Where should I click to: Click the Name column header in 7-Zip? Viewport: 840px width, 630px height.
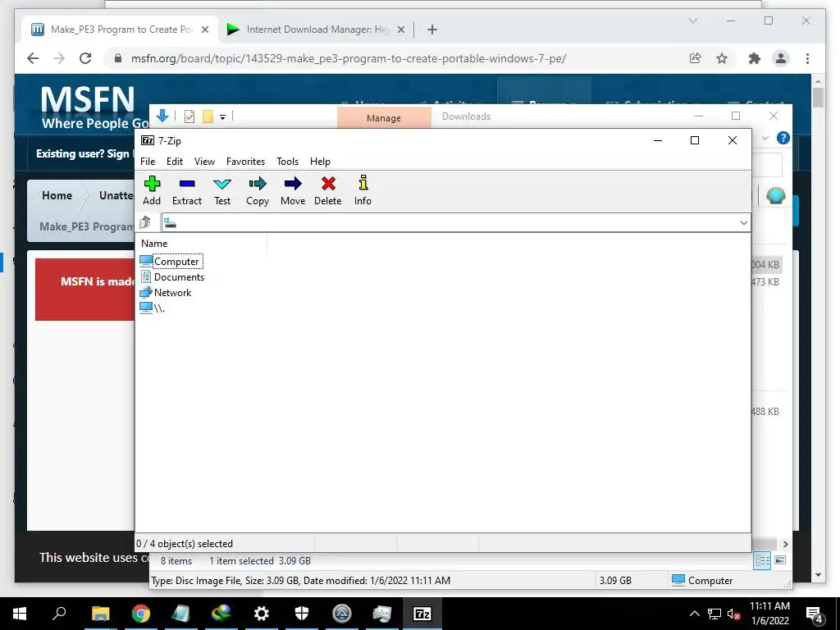click(154, 243)
